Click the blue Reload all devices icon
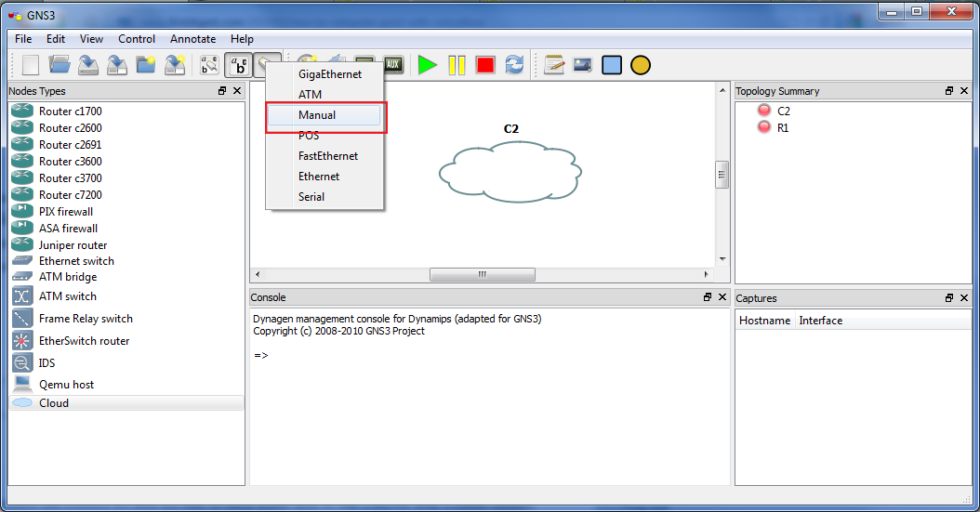 pos(514,65)
